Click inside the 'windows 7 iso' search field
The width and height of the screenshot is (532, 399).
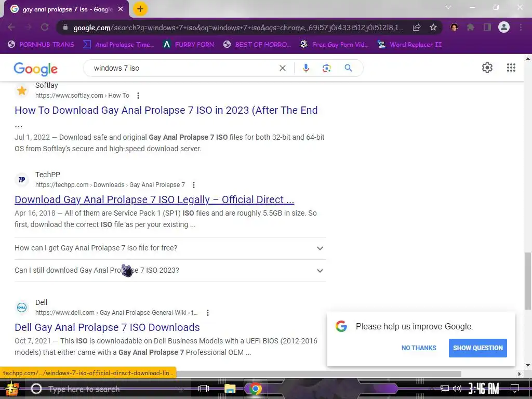[x=183, y=68]
